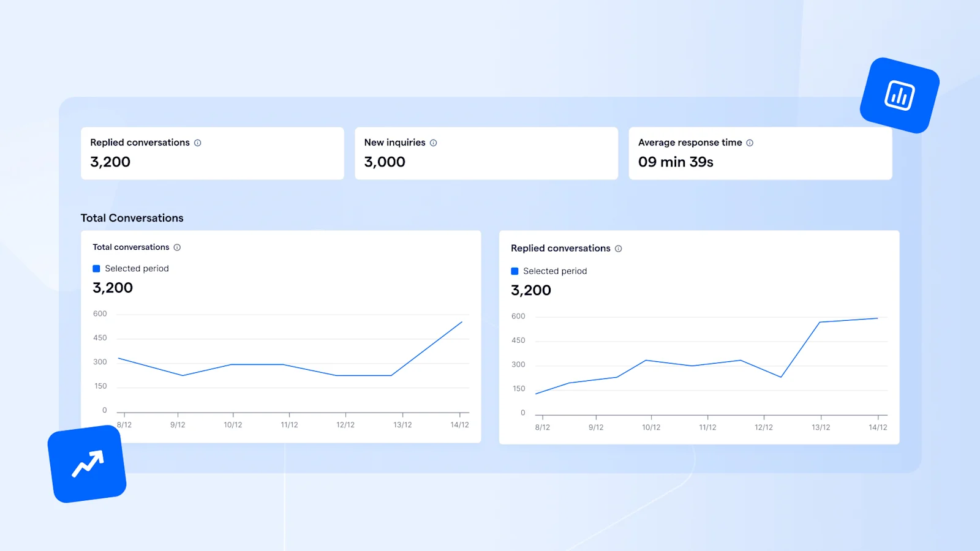Click the trending arrow icon at bottom left
The image size is (980, 551).
pyautogui.click(x=87, y=463)
